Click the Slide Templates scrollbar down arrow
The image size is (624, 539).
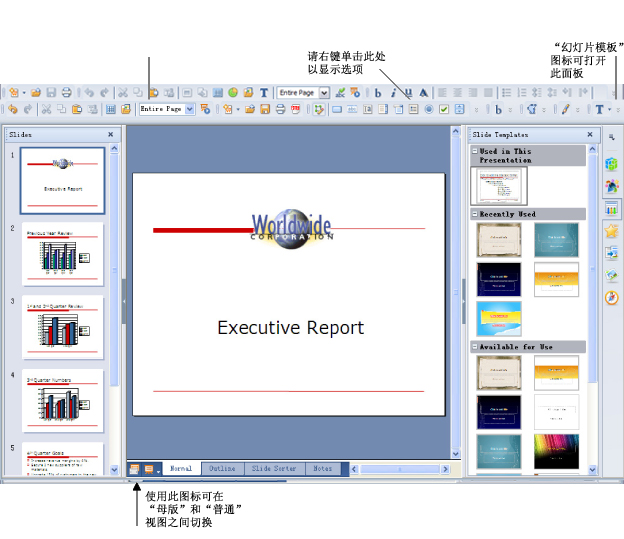(x=592, y=470)
